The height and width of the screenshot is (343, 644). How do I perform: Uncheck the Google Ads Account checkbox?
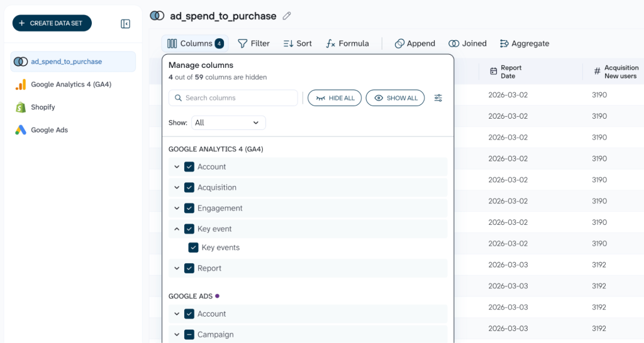tap(189, 314)
